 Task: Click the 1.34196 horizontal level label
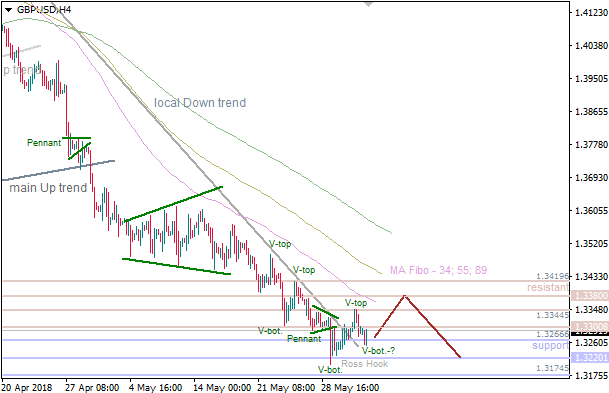tap(552, 276)
